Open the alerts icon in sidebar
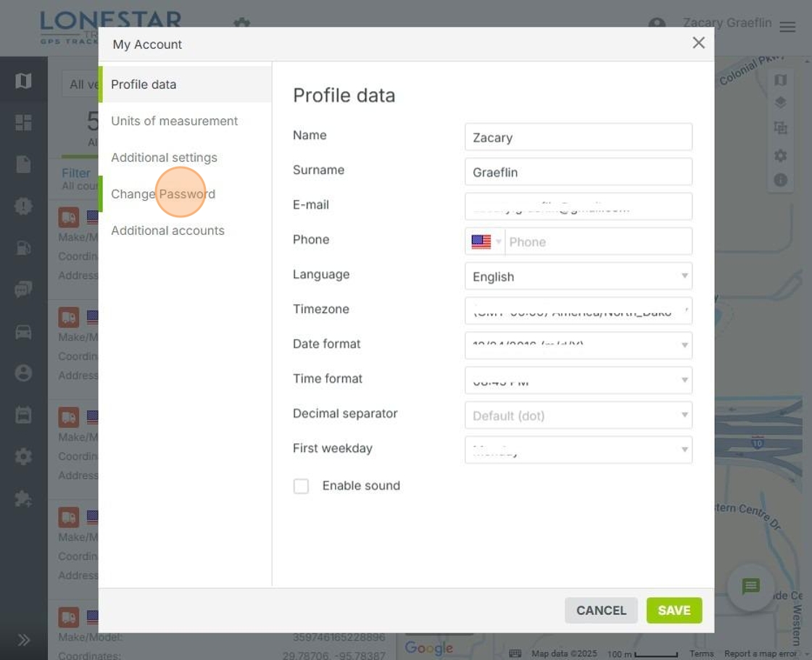 [x=23, y=206]
